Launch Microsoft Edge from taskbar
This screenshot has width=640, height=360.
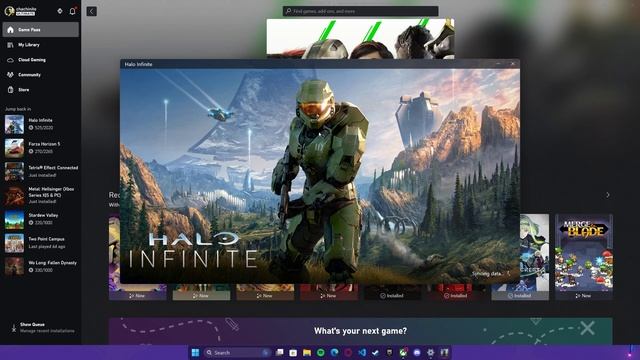pyautogui.click(x=335, y=353)
